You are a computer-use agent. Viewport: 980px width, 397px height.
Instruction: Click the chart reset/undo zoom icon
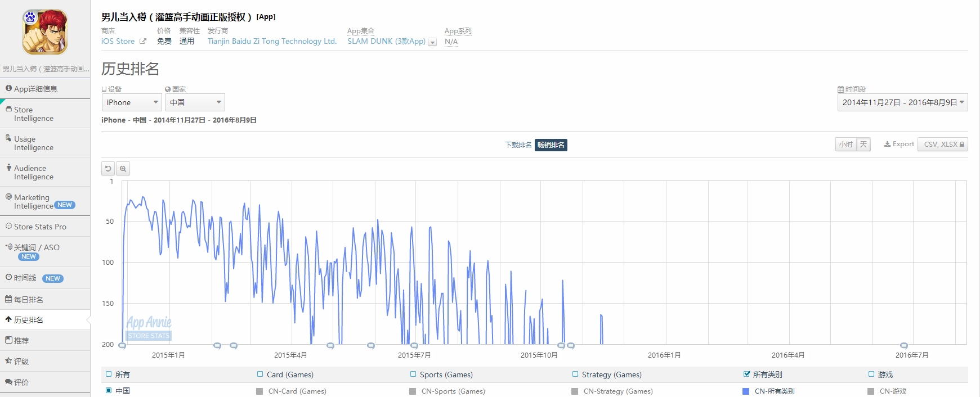(108, 169)
